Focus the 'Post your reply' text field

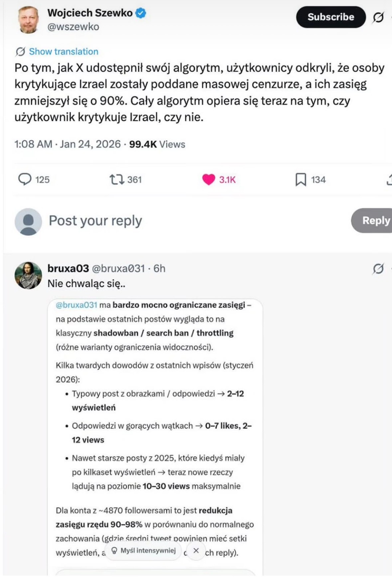pyautogui.click(x=95, y=220)
